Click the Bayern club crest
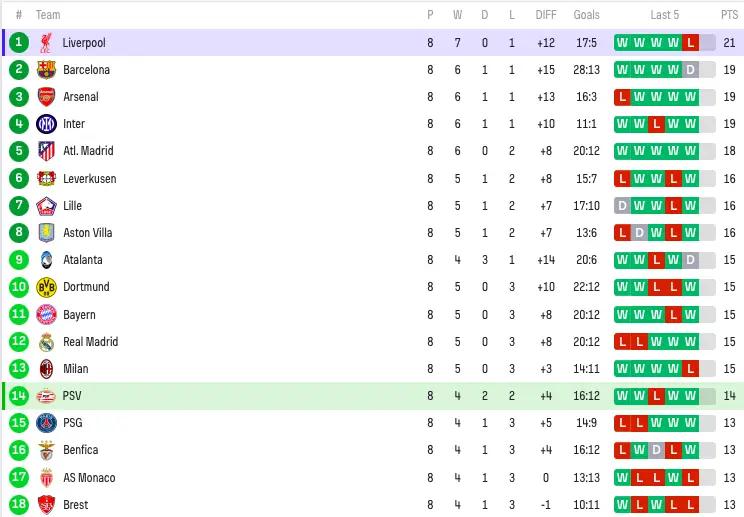 [46, 314]
